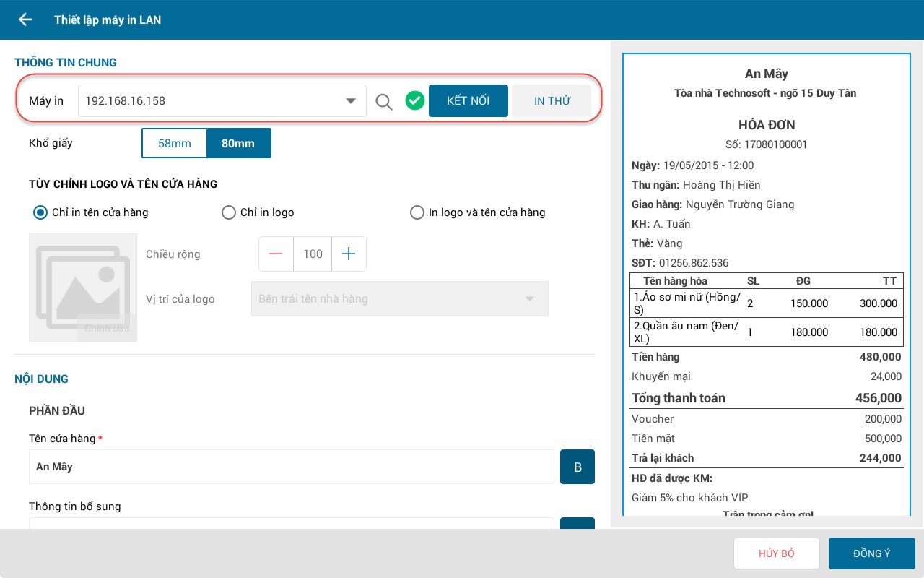Select the Chỉ in logo radio option
The height and width of the screenshot is (578, 924).
229,212
